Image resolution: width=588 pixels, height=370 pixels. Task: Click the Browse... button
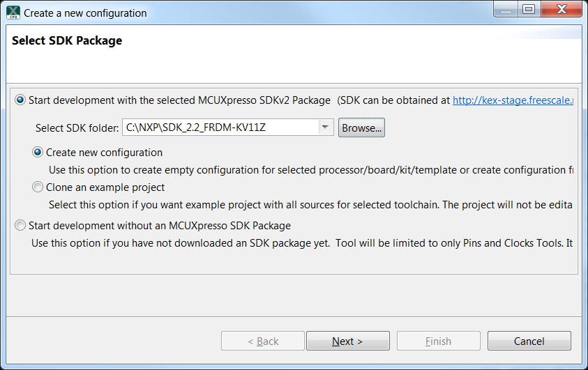point(361,128)
